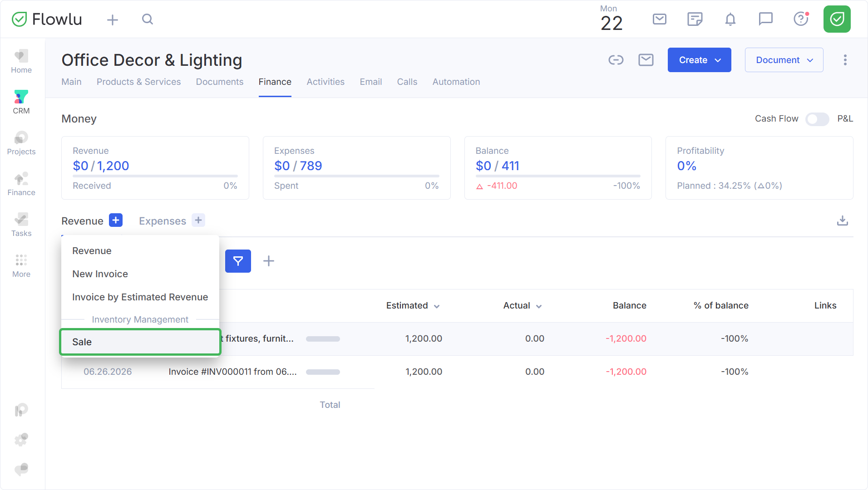The image size is (868, 490).
Task: Select the Expenses section tab label
Action: click(x=163, y=221)
